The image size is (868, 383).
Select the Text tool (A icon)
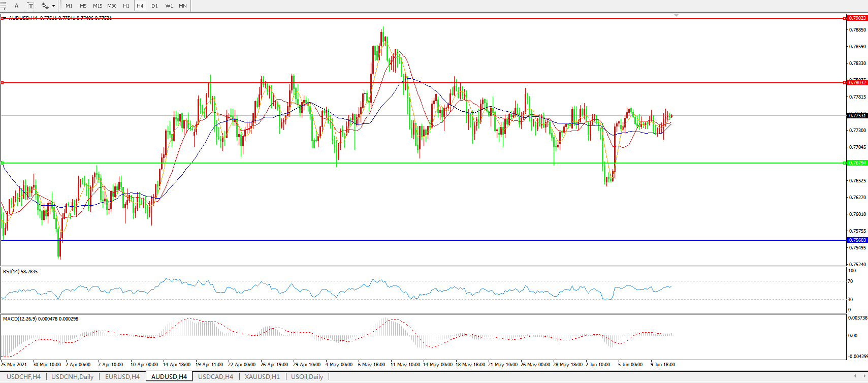(17, 6)
